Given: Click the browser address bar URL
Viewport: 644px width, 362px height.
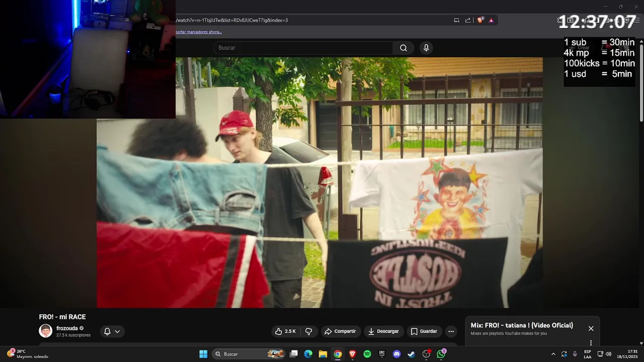Looking at the screenshot, I should tap(232, 20).
